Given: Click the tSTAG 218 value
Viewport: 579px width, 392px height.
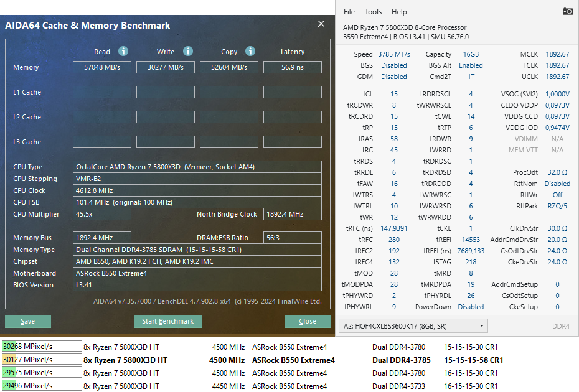Looking at the screenshot, I should pos(471,262).
